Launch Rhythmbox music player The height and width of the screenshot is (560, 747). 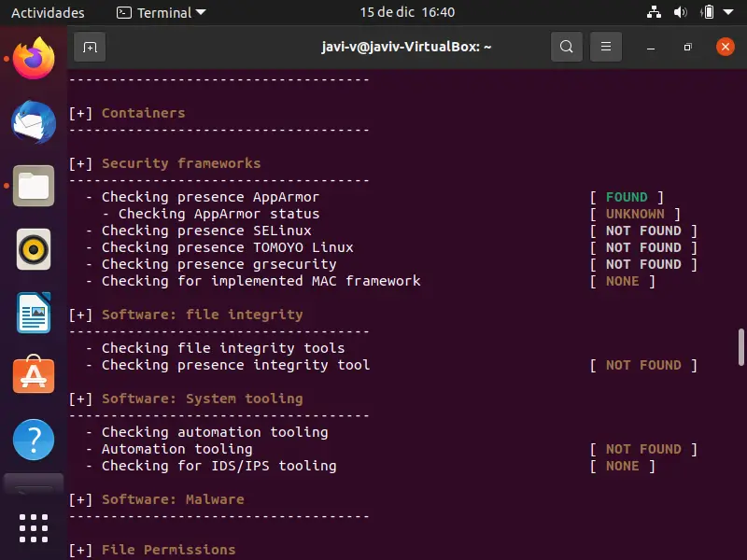[34, 249]
